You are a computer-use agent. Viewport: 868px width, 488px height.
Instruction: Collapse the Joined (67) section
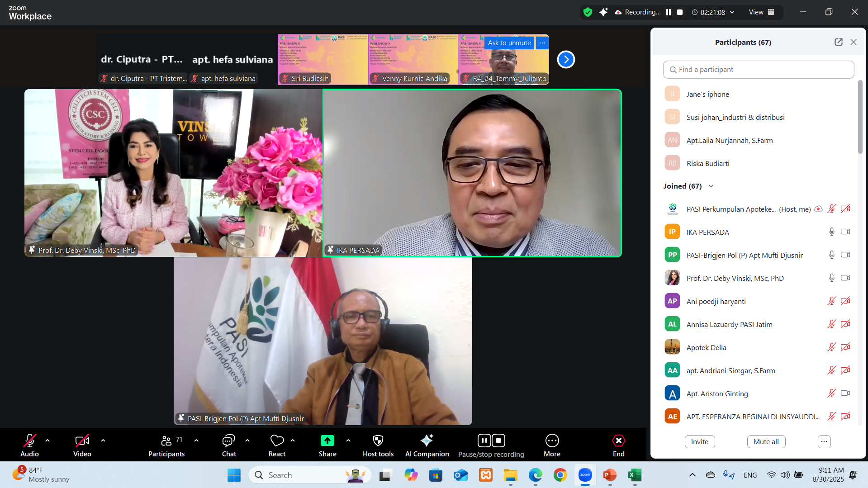[x=711, y=186]
